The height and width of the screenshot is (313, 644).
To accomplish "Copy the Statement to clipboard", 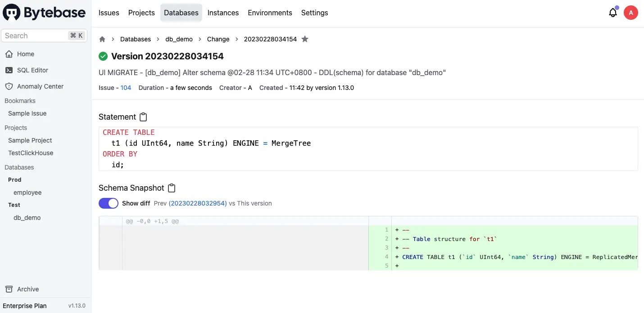I will coord(143,117).
